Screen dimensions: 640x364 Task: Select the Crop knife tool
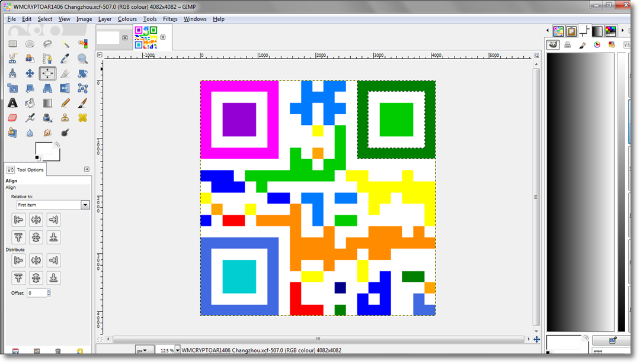[65, 73]
